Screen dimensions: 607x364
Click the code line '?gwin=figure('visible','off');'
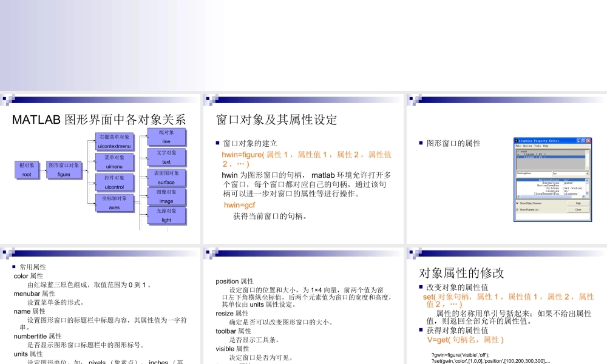pyautogui.click(x=460, y=355)
